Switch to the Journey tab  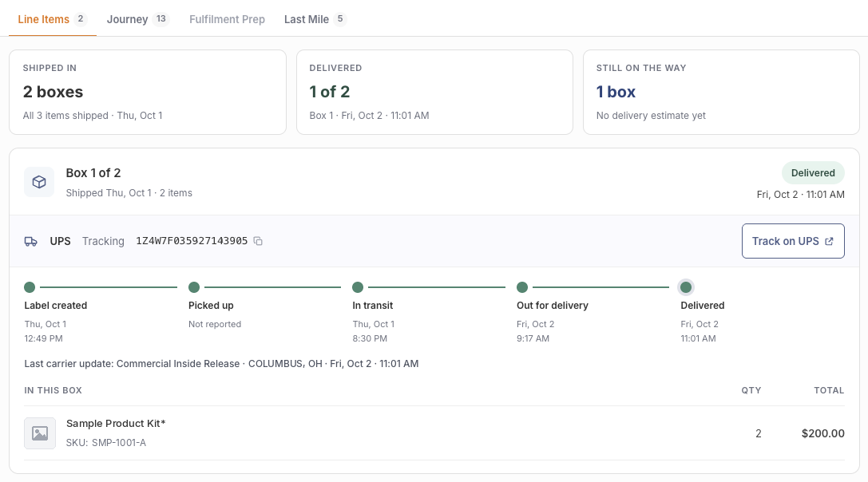click(x=137, y=19)
